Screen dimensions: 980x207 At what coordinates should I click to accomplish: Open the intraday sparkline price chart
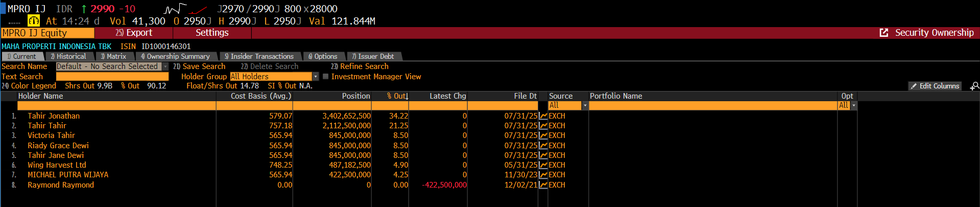(x=185, y=9)
